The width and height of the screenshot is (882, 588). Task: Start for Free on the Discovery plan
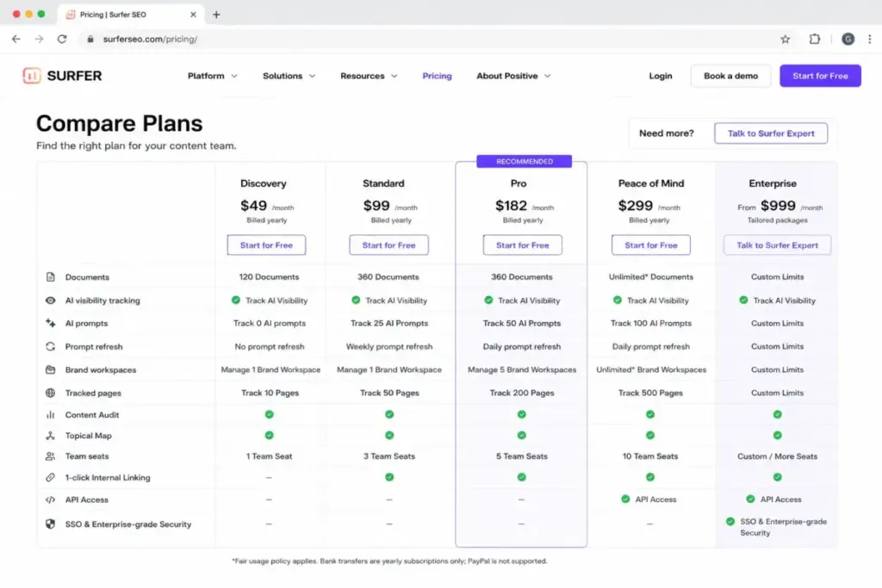[x=267, y=245]
